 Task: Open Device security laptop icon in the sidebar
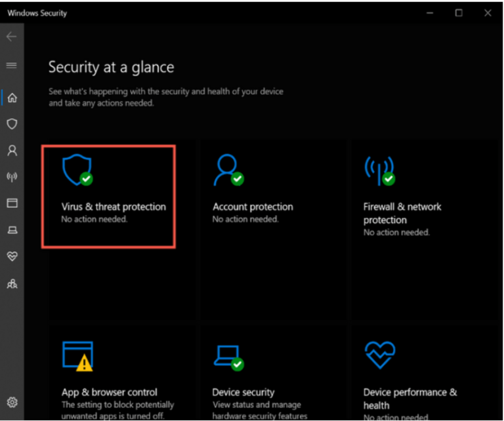point(12,230)
